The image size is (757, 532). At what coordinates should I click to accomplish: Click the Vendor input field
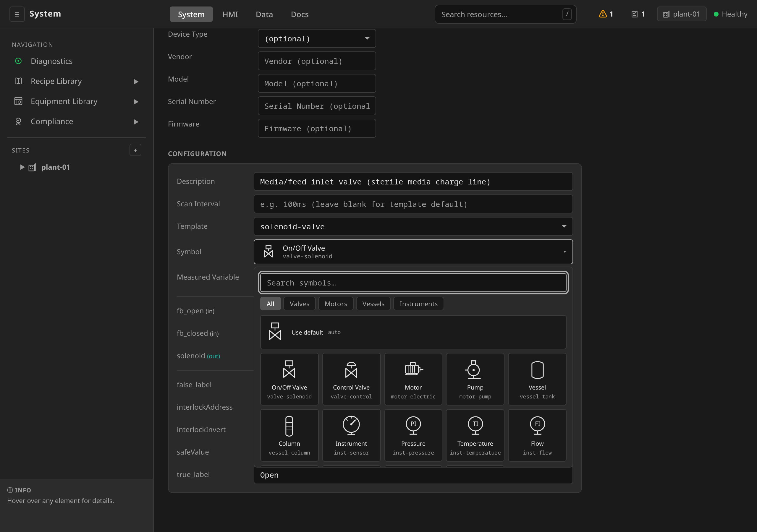[x=317, y=61]
